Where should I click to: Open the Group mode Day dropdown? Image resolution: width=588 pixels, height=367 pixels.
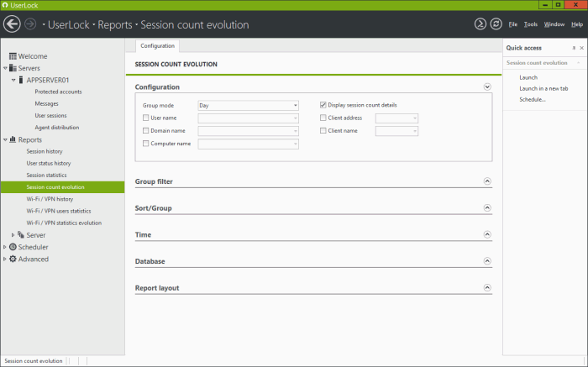click(249, 105)
